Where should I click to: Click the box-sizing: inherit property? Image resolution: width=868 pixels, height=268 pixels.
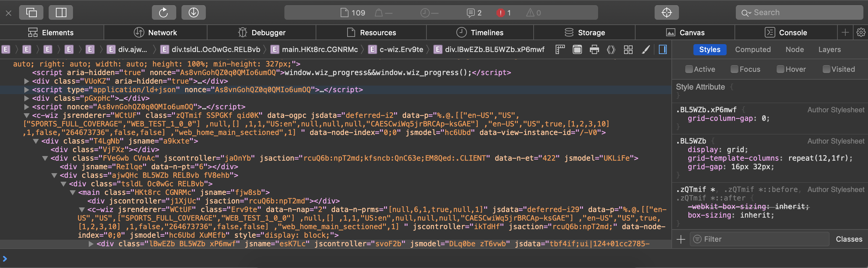[731, 215]
